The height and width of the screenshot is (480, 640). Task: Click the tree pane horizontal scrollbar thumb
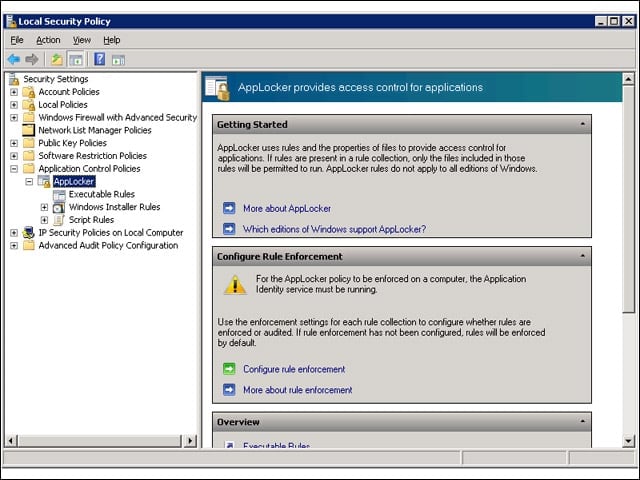[x=100, y=441]
